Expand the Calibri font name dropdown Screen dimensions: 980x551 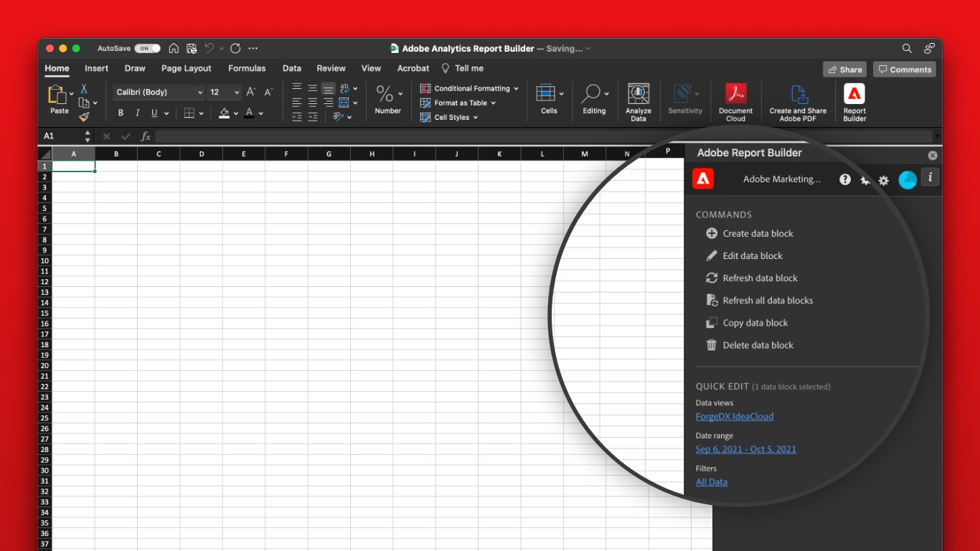point(200,93)
